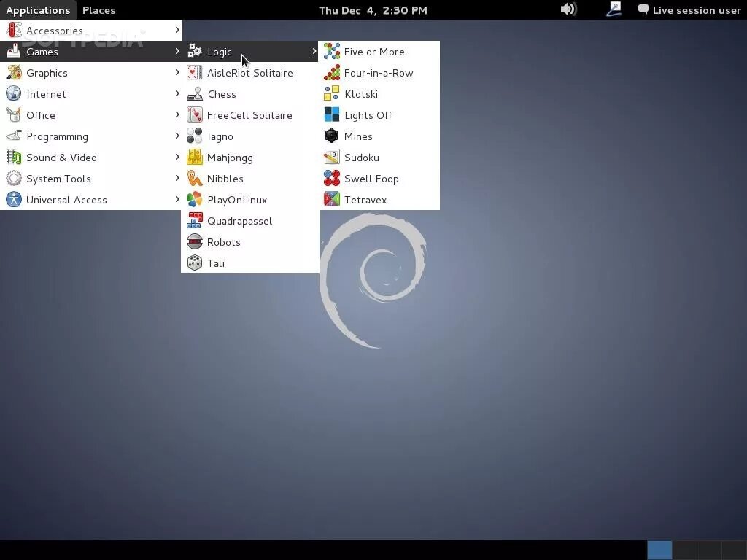
Task: Click the Universal Access icon
Action: (x=13, y=200)
